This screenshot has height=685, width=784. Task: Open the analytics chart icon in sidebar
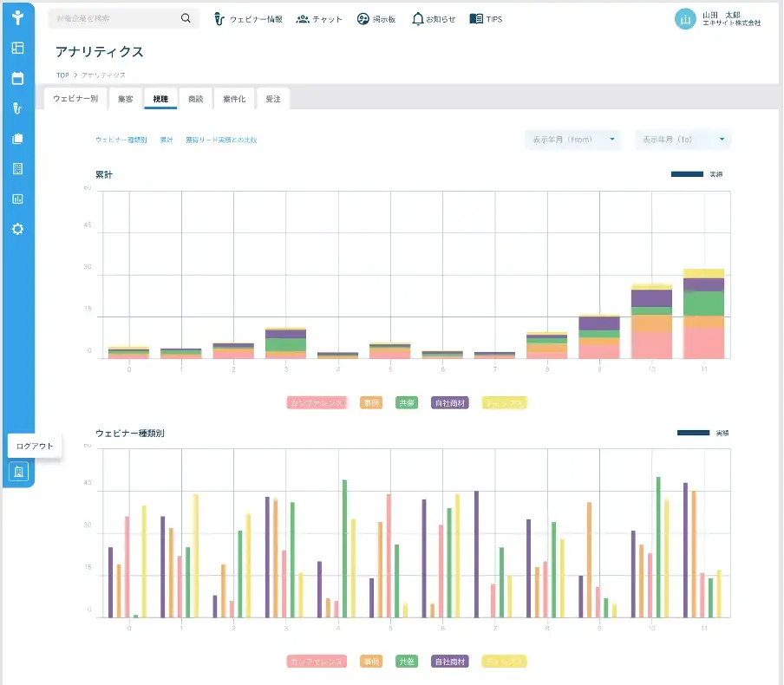(17, 199)
